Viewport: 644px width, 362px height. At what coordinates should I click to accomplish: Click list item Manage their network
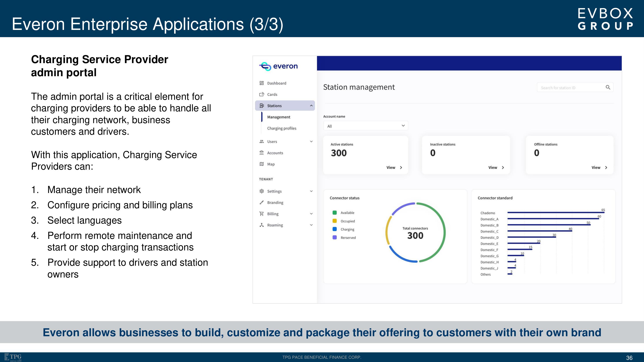(x=94, y=190)
